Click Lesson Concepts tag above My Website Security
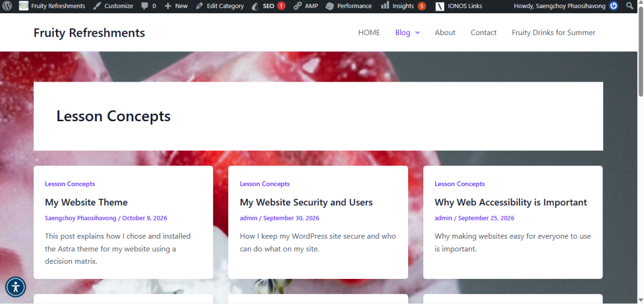The image size is (644, 304). (x=265, y=184)
